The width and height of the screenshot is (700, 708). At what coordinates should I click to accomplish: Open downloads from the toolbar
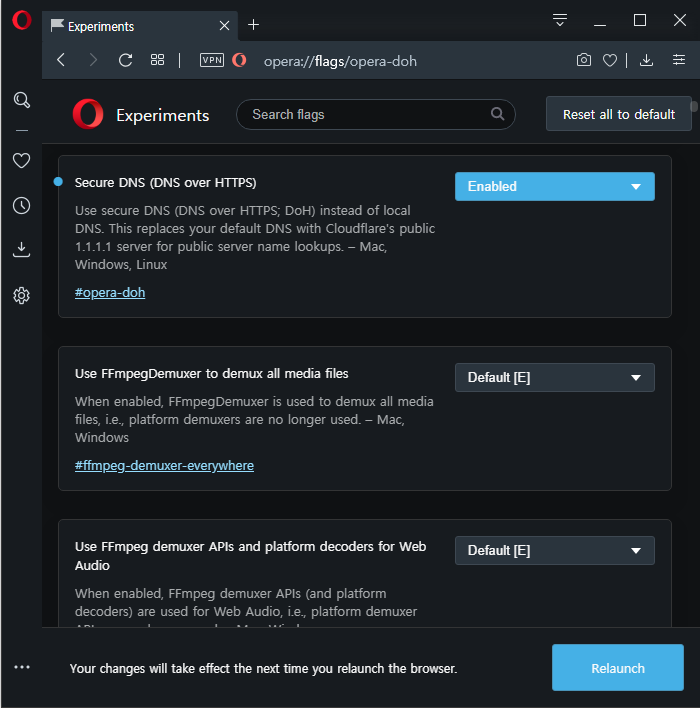click(x=646, y=60)
